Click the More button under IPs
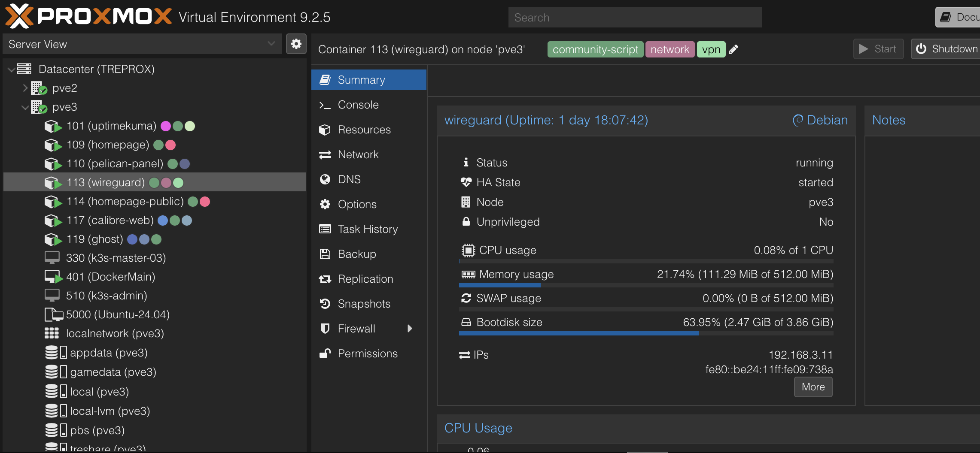Image resolution: width=980 pixels, height=453 pixels. point(813,387)
